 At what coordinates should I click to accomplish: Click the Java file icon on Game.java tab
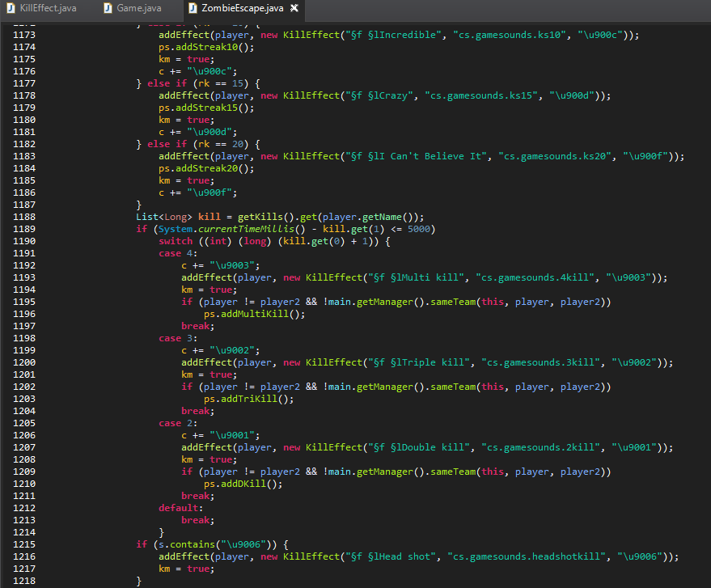coord(108,8)
